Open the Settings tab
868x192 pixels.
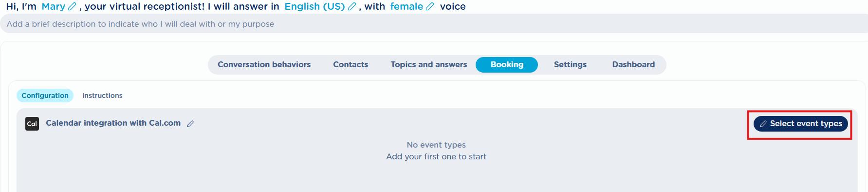pyautogui.click(x=570, y=64)
